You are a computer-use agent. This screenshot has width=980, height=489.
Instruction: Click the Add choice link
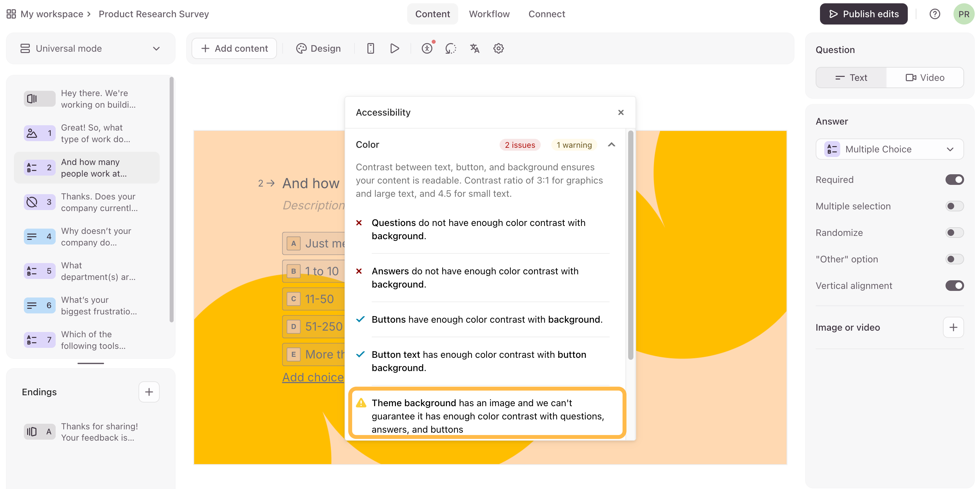pos(313,377)
